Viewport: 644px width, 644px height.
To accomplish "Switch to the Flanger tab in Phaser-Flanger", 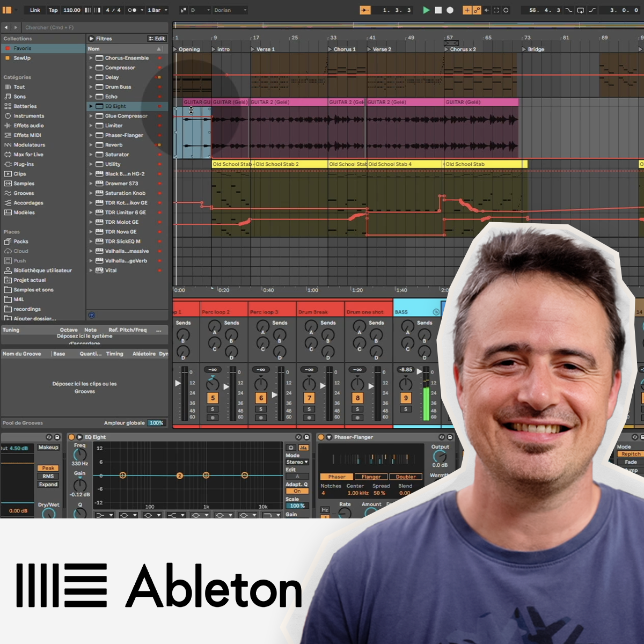I will (371, 477).
